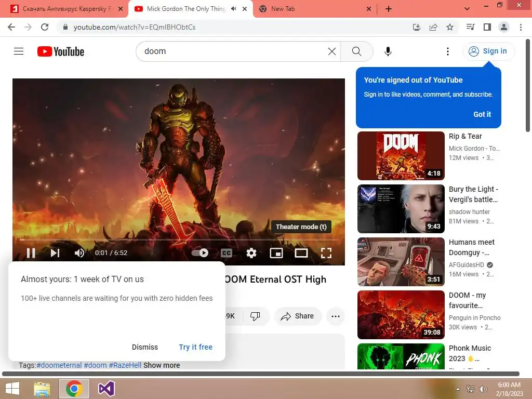Click the shadow hunter channel name
532x399 pixels.
point(469,212)
